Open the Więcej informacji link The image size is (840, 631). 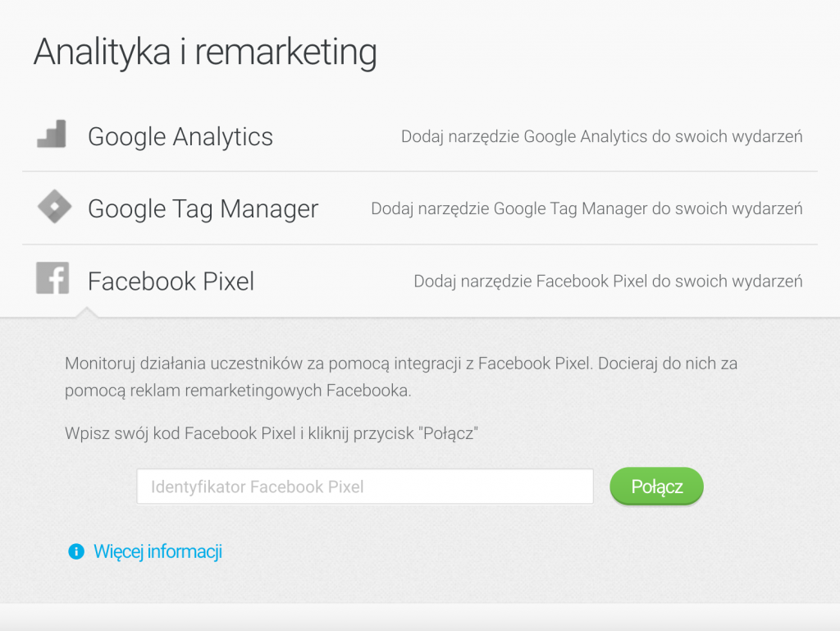point(157,551)
